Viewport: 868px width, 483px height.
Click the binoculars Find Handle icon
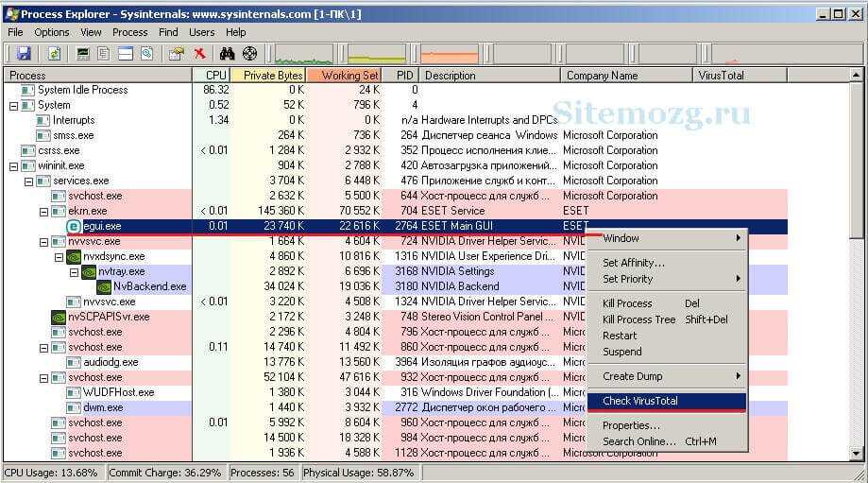click(228, 54)
